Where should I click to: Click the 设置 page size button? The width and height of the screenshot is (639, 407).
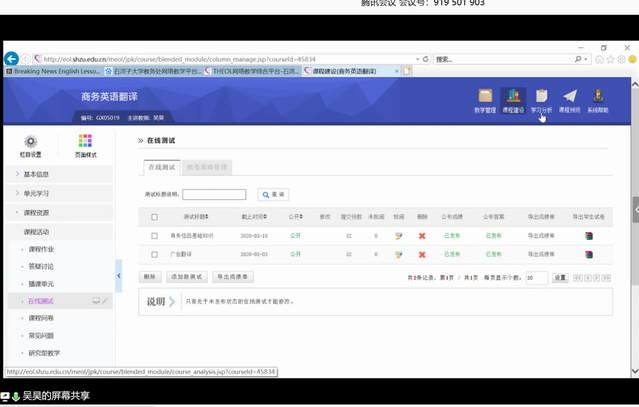click(560, 278)
